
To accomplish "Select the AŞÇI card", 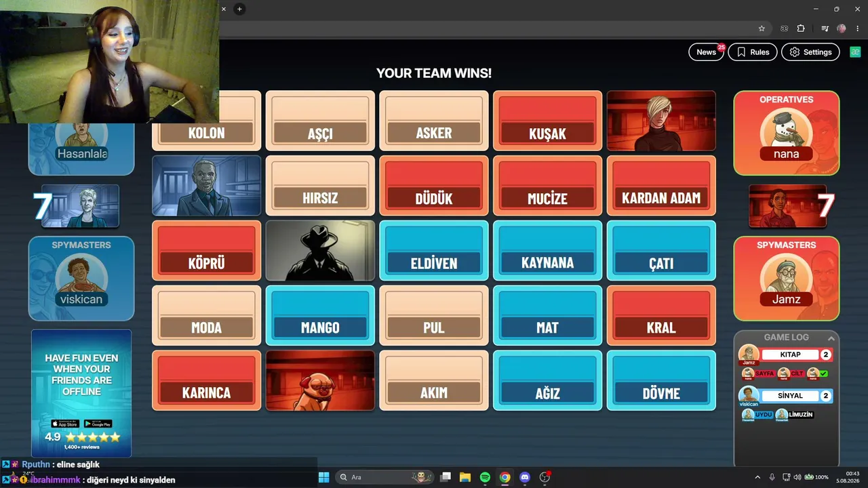I will click(x=320, y=121).
